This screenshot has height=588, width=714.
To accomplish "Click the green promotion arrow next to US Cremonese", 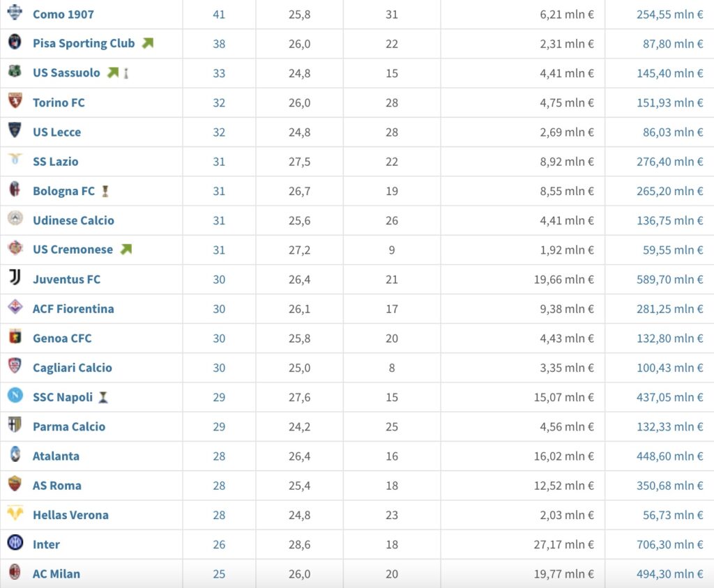I will (x=126, y=249).
